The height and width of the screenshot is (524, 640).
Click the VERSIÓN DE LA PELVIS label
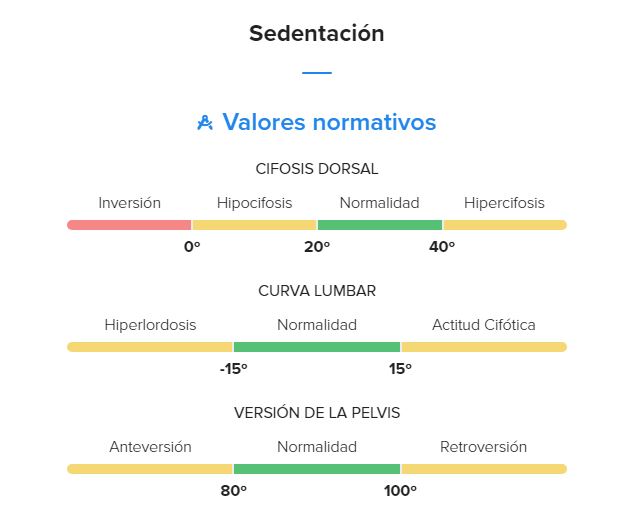pyautogui.click(x=317, y=413)
